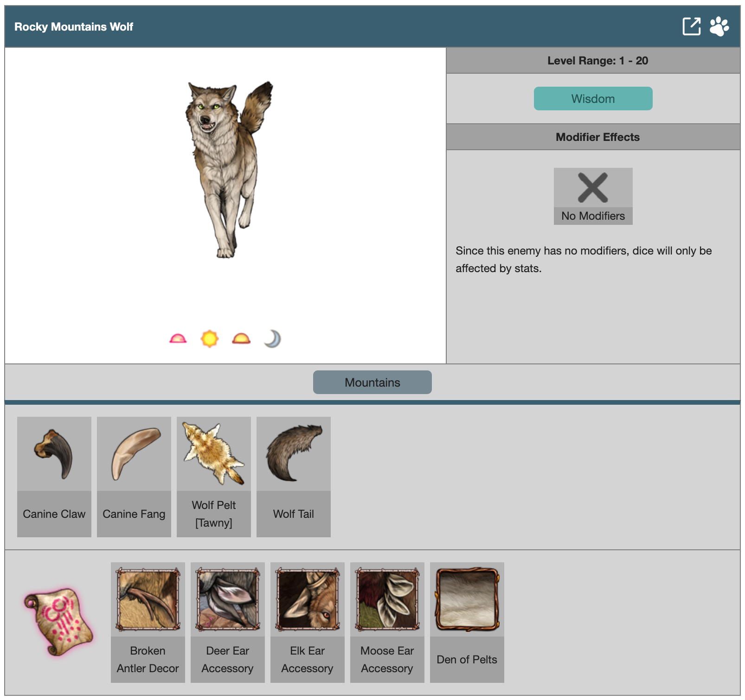This screenshot has width=745, height=700.
Task: Click the Wisdom stat button
Action: (x=593, y=98)
